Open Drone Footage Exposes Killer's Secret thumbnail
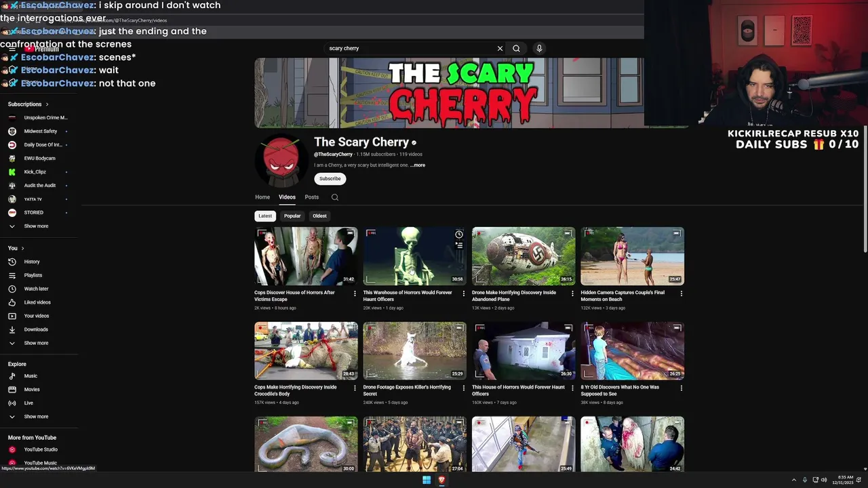The width and height of the screenshot is (868, 488). [414, 350]
